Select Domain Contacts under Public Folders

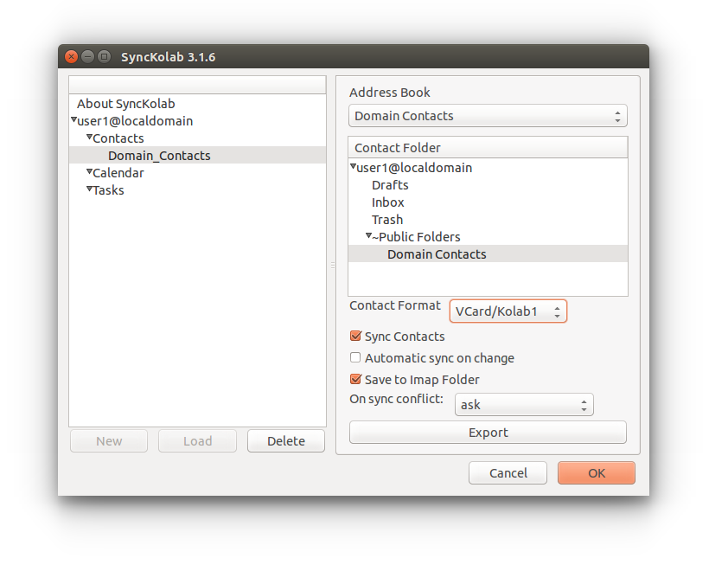click(x=437, y=254)
